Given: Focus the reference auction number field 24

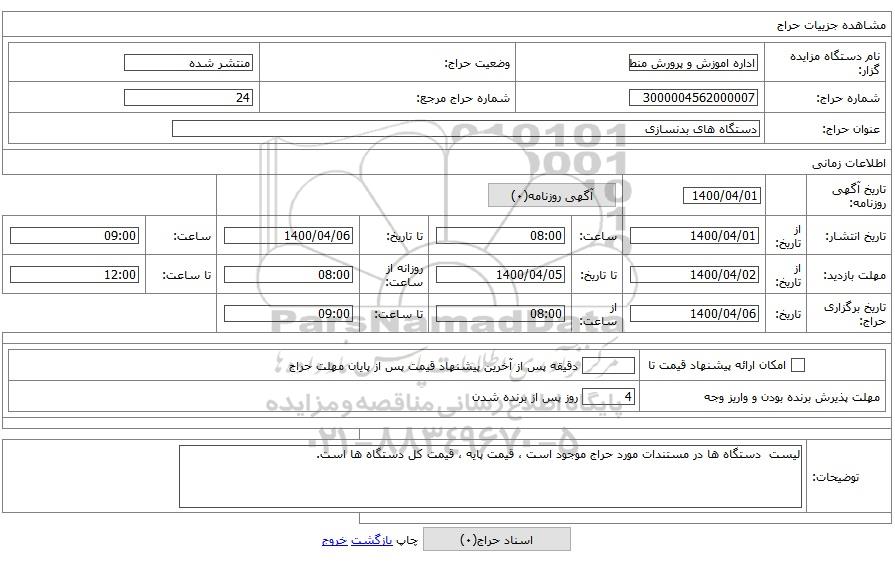Looking at the screenshot, I should coord(188,98).
